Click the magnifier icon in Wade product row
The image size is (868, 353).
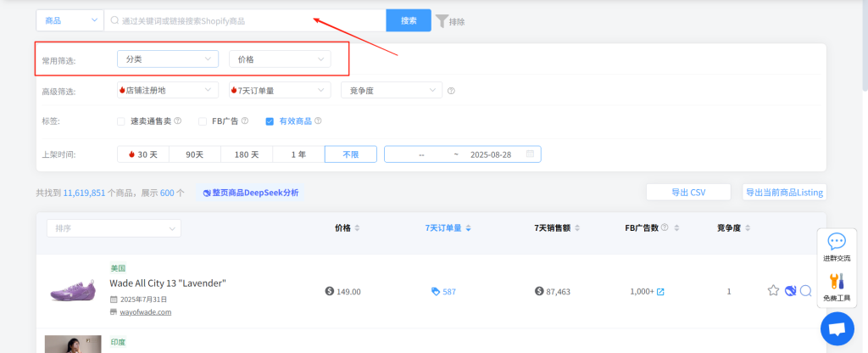tap(805, 291)
